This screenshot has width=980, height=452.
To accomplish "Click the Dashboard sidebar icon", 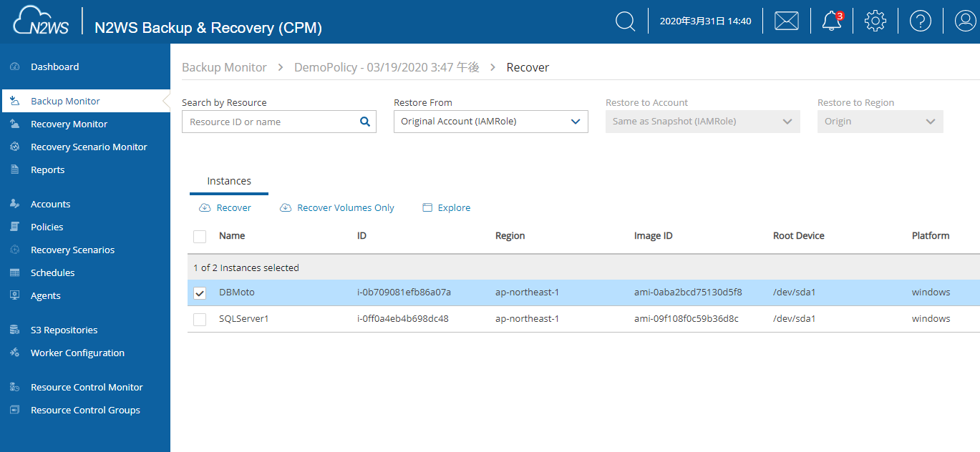I will point(14,67).
